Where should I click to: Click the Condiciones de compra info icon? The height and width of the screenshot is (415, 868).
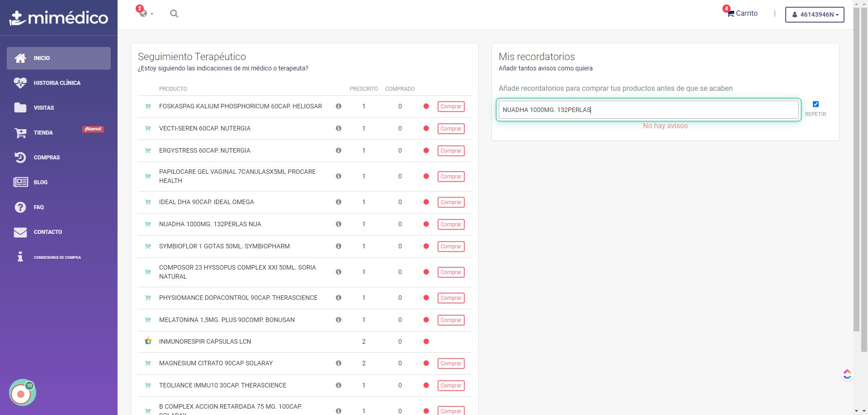click(20, 256)
